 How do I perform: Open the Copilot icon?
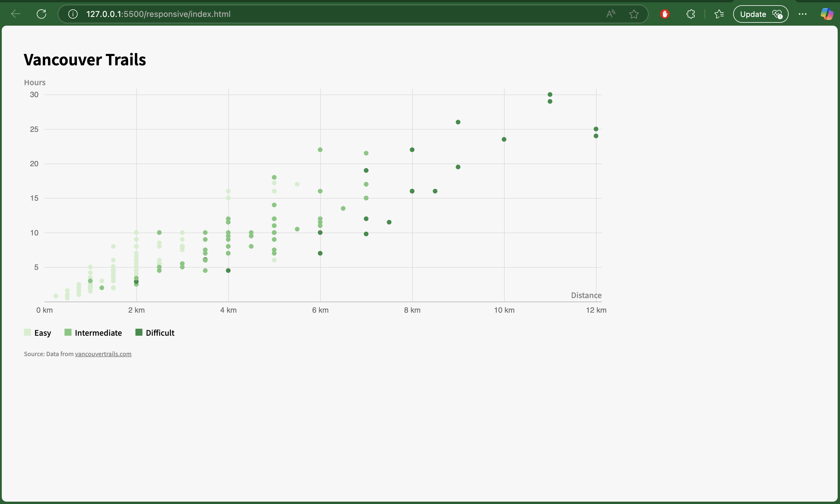827,14
